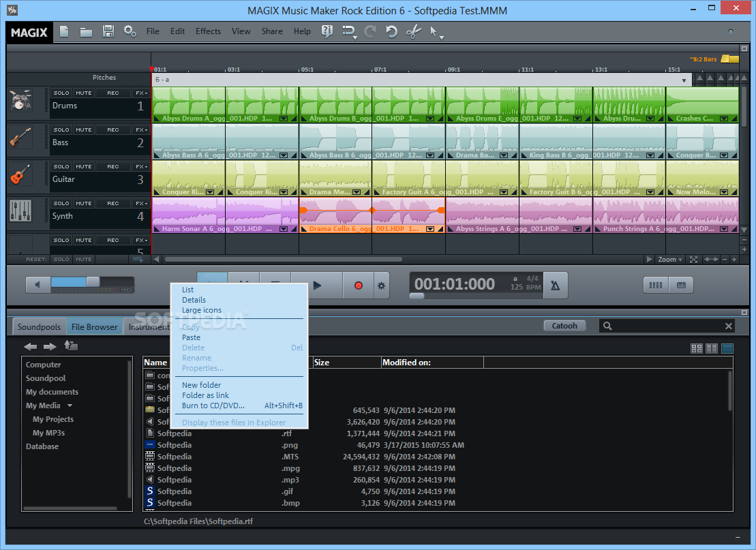
Task: Open the on-screen keyboard button
Action: coord(681,285)
